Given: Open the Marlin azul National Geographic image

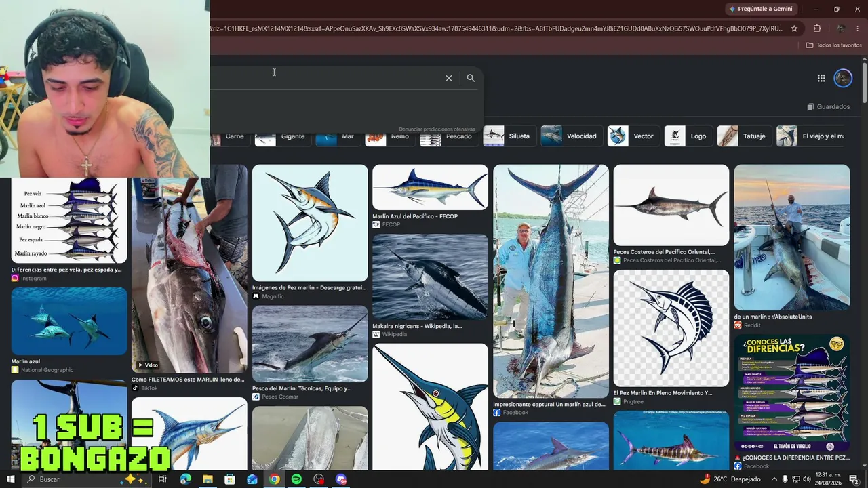Looking at the screenshot, I should 69,321.
